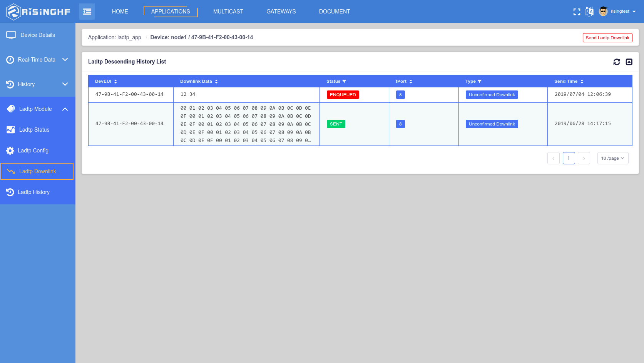Sort table by Send Time column

[582, 82]
